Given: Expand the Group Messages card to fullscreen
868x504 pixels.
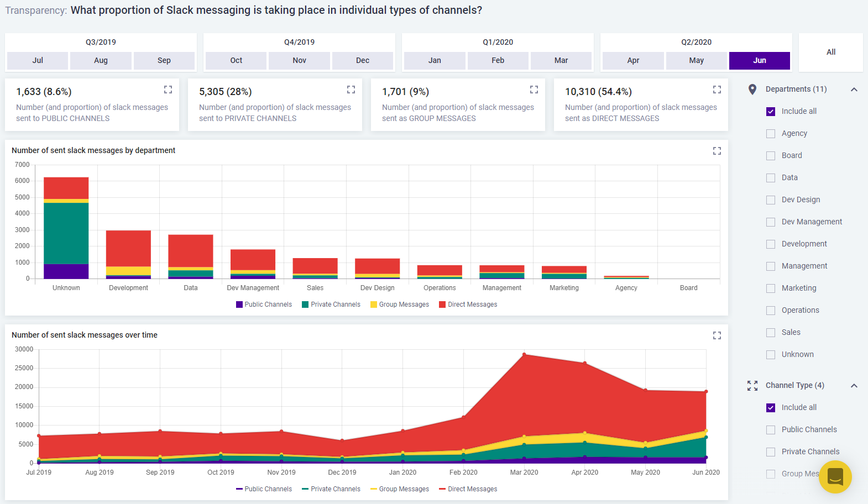Looking at the screenshot, I should (x=534, y=90).
